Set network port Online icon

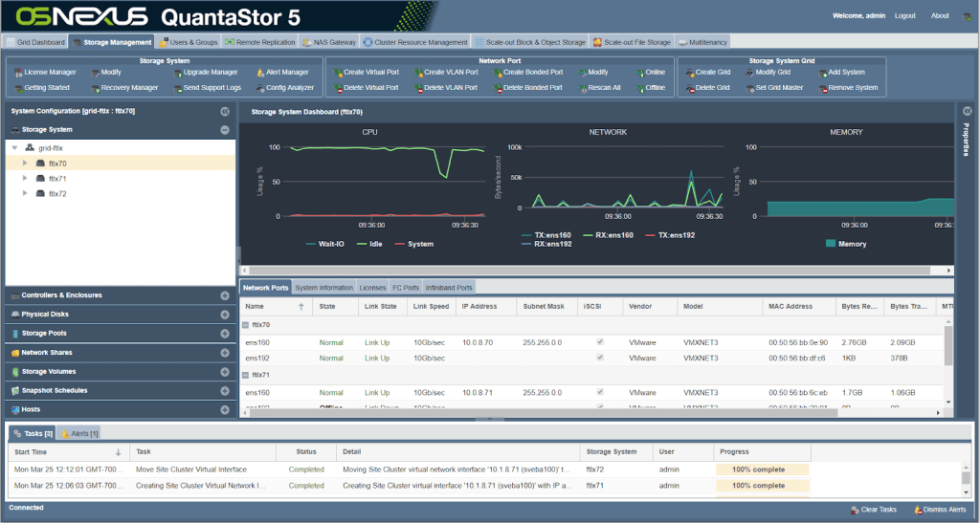click(x=639, y=73)
